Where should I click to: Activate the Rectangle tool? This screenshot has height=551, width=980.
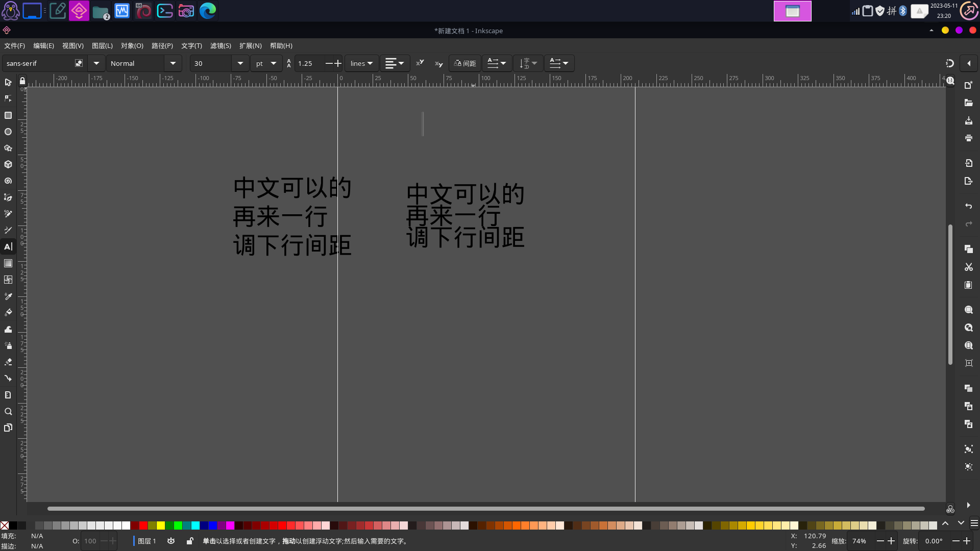coord(8,115)
